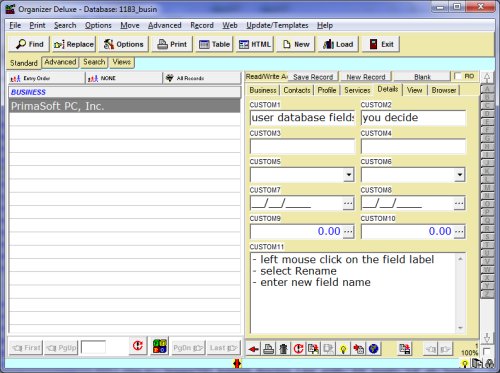Switch to the Contacts tab
500x373 pixels.
click(x=297, y=90)
